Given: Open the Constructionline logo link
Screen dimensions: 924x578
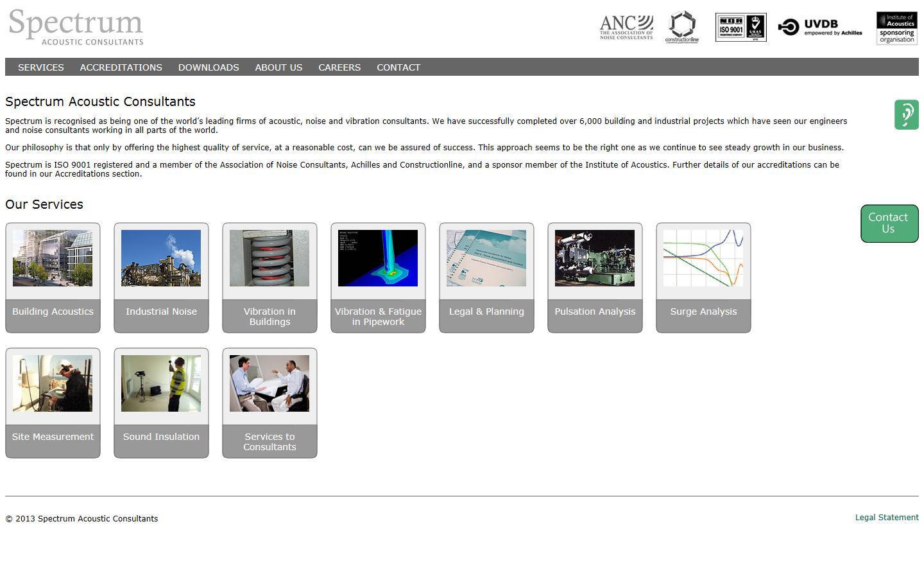Looking at the screenshot, I should [x=681, y=28].
